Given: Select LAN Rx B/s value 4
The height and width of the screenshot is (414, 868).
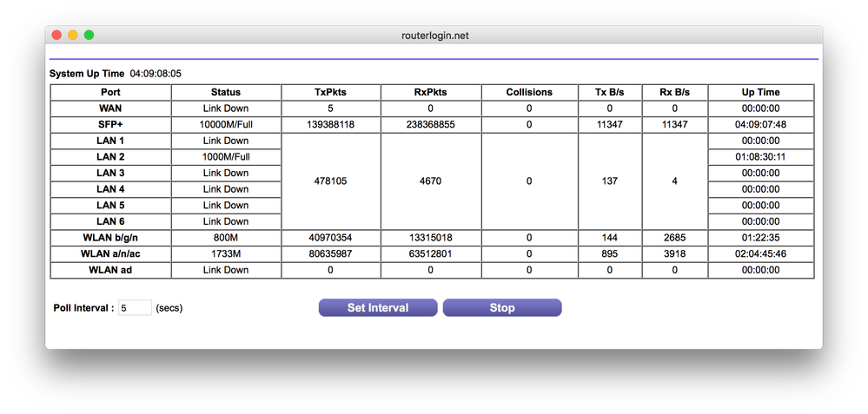Looking at the screenshot, I should pyautogui.click(x=675, y=181).
